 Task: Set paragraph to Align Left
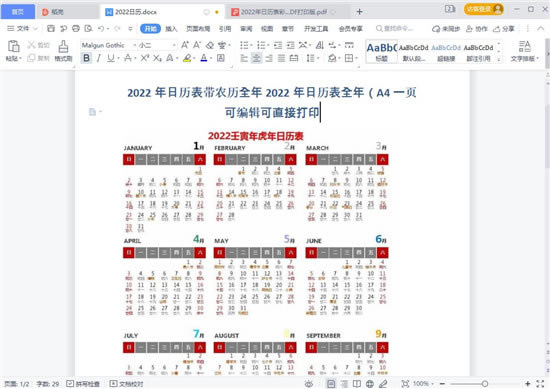(244, 58)
